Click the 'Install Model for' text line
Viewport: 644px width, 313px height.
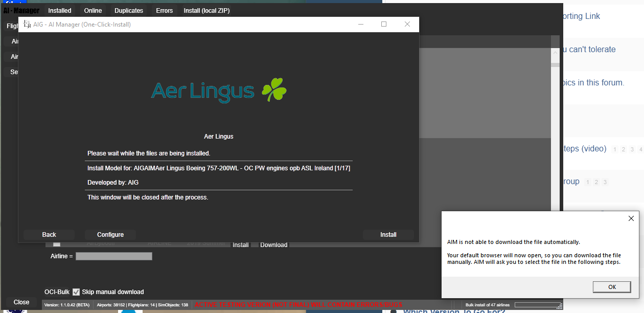(219, 168)
